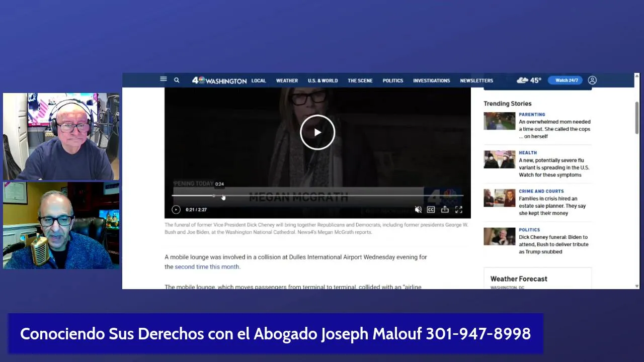Open the LOCAL nav menu
The height and width of the screenshot is (362, 644).
[x=259, y=80]
